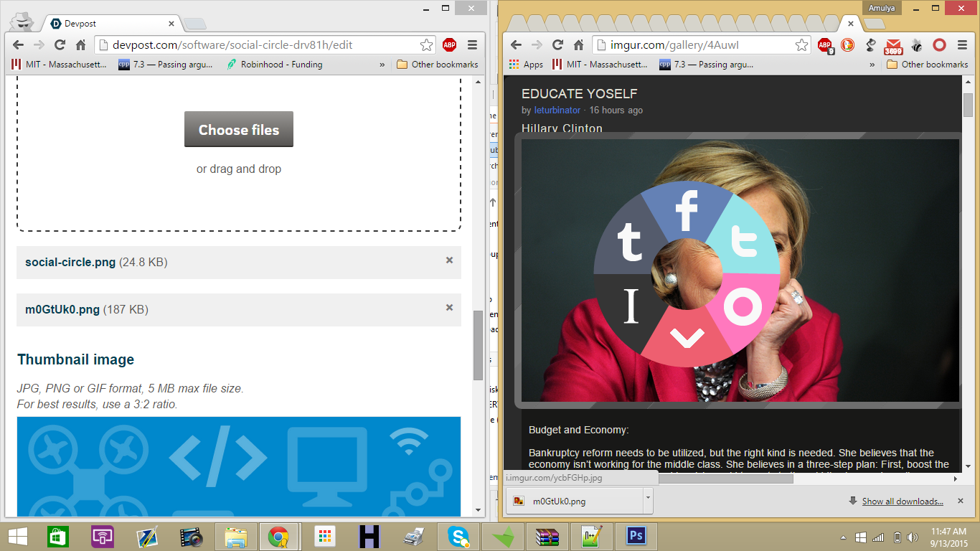The height and width of the screenshot is (551, 980).
Task: Open the Robinhood - Funding bookmark
Action: click(275, 65)
